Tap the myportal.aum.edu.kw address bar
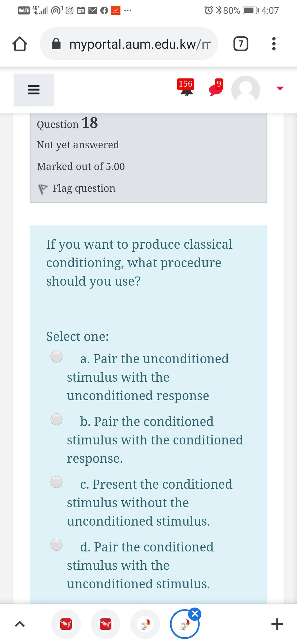The image size is (297, 644). [128, 44]
